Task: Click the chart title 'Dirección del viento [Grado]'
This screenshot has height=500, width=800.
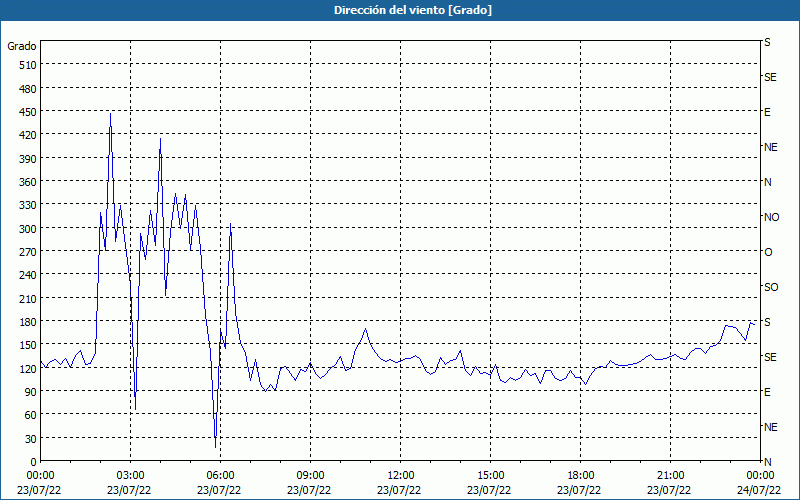Action: (413, 10)
